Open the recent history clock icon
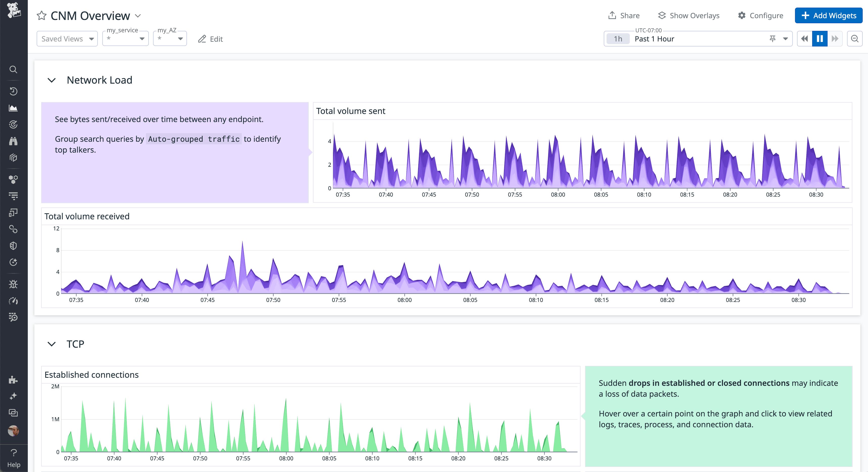Screen dimensions: 868x472 coord(13,91)
